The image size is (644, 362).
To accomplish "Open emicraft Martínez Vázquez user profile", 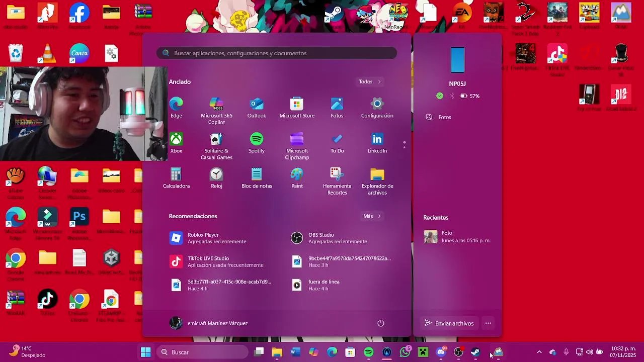I will (209, 323).
